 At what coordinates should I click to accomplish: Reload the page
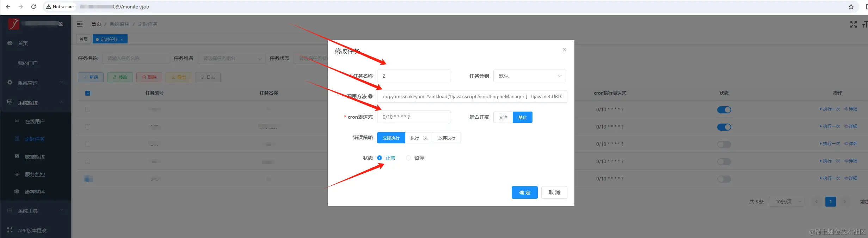(33, 7)
